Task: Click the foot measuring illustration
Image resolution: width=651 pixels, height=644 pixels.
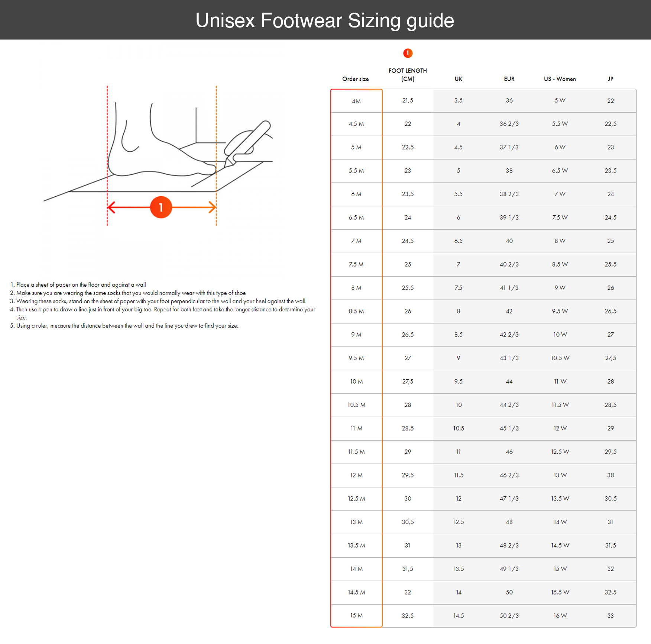Action: pyautogui.click(x=158, y=156)
